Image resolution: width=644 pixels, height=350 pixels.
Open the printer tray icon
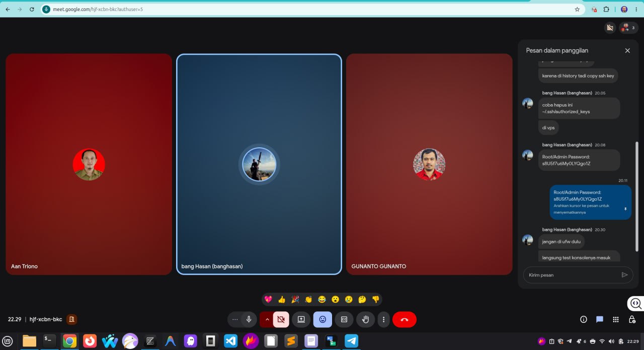point(593,341)
